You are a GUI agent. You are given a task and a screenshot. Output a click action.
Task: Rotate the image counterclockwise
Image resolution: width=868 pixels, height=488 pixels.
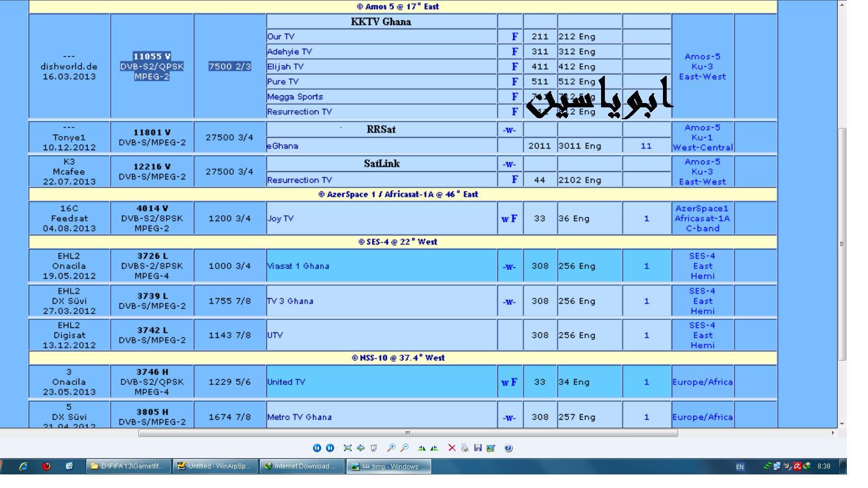(434, 448)
